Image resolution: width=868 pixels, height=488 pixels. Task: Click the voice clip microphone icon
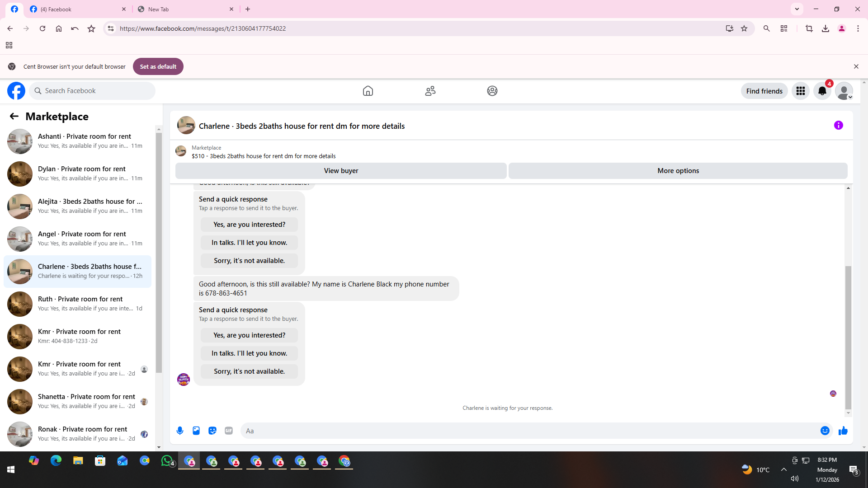click(180, 431)
